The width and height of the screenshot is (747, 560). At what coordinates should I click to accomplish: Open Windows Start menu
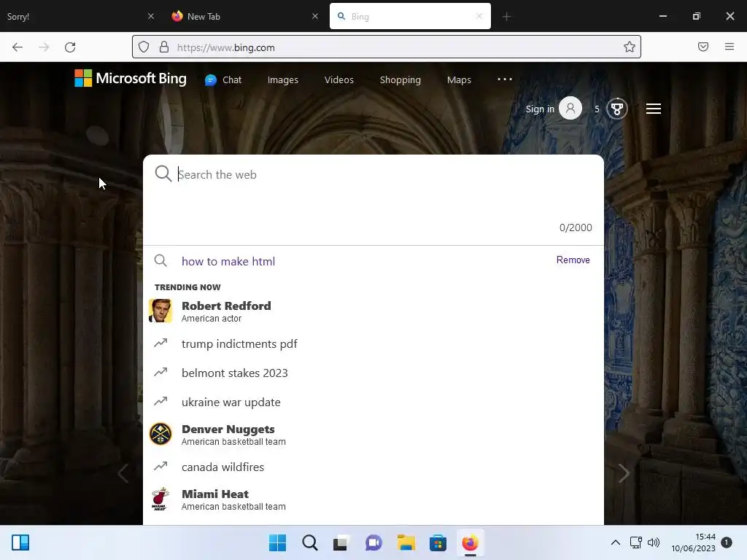tap(278, 542)
